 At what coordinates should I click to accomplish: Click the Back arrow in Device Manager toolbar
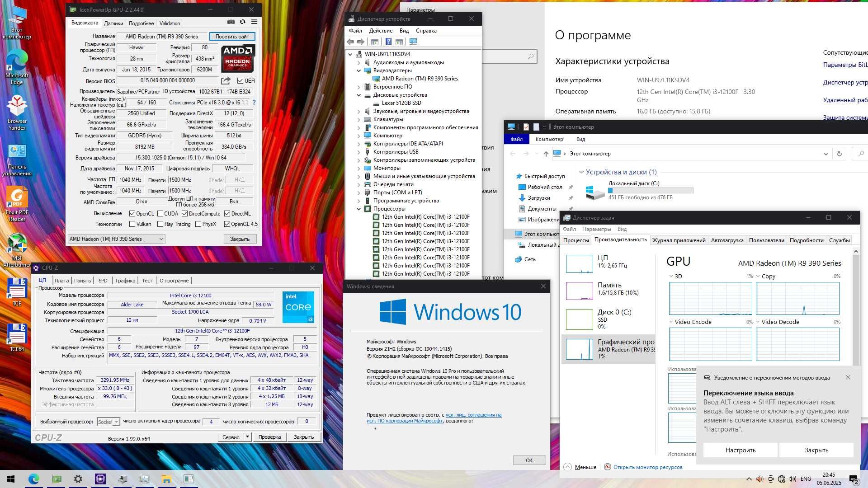[x=350, y=42]
